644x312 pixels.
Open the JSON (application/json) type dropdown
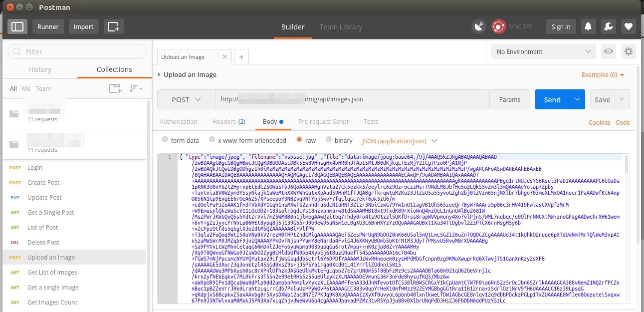(x=400, y=141)
